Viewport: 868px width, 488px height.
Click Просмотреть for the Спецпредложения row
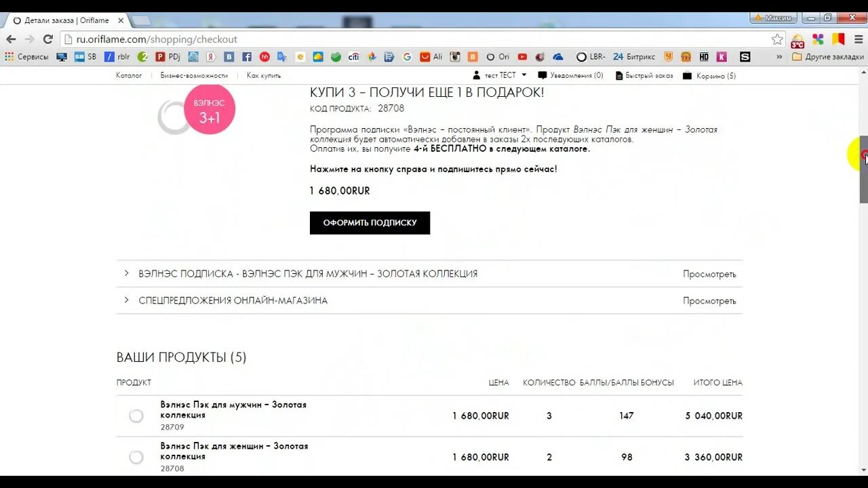tap(709, 301)
